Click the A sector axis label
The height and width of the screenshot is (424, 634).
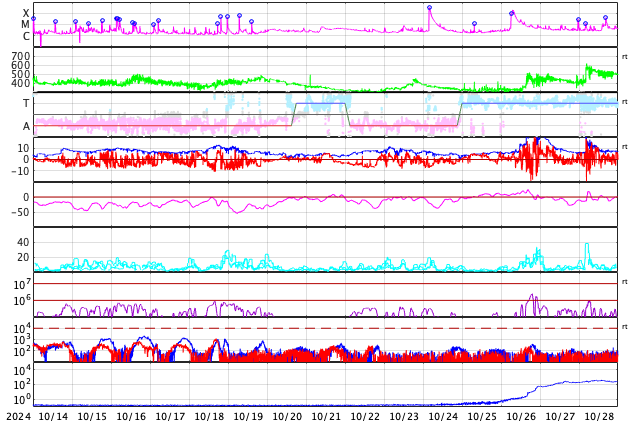coord(26,126)
